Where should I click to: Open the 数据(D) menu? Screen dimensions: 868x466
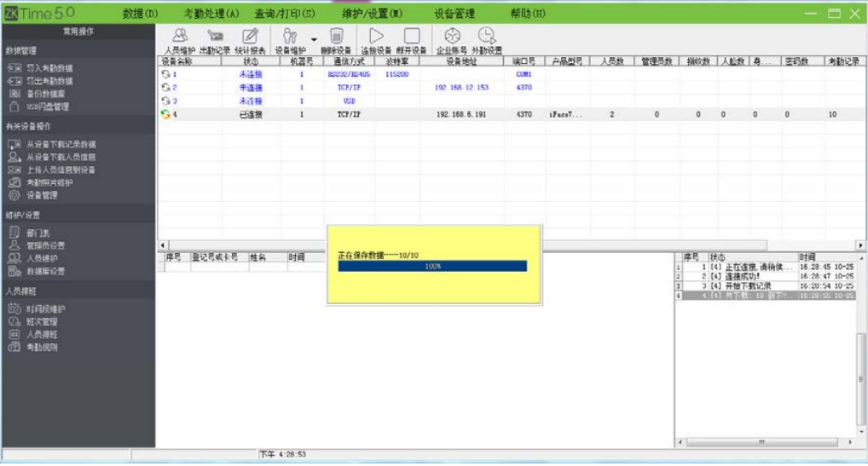tap(140, 14)
